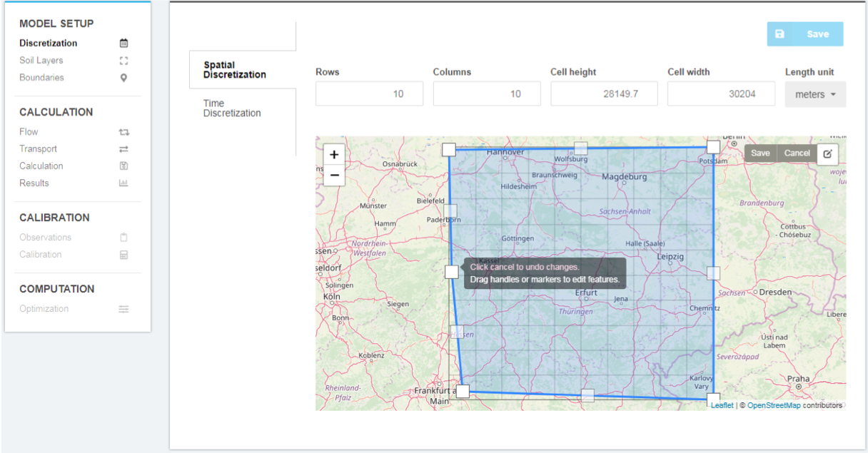
Task: Select the Spatial Discretization tab
Action: click(235, 70)
